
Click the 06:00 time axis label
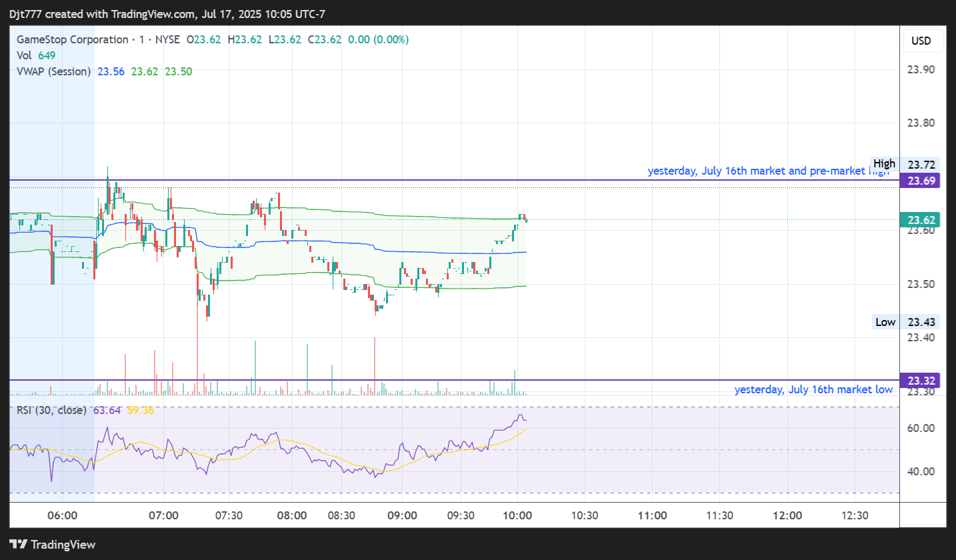[x=63, y=515]
